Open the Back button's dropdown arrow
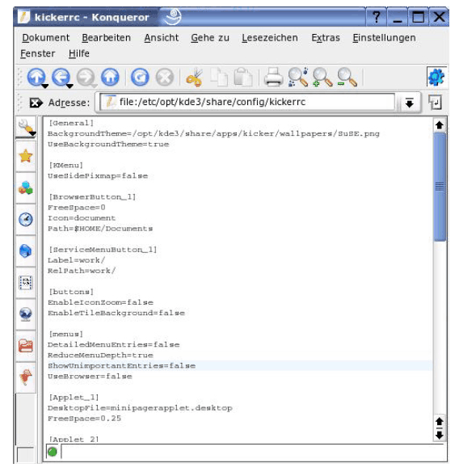The image size is (455, 476). 70,86
